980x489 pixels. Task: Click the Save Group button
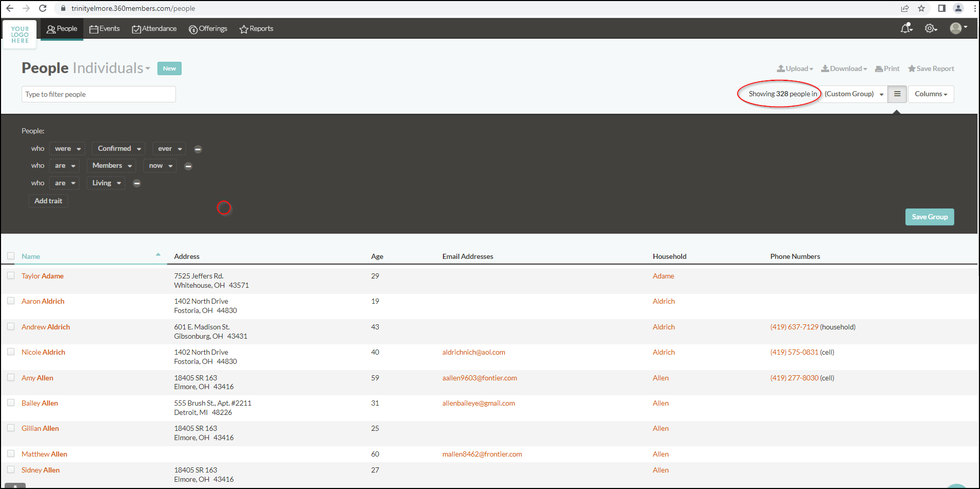(930, 217)
